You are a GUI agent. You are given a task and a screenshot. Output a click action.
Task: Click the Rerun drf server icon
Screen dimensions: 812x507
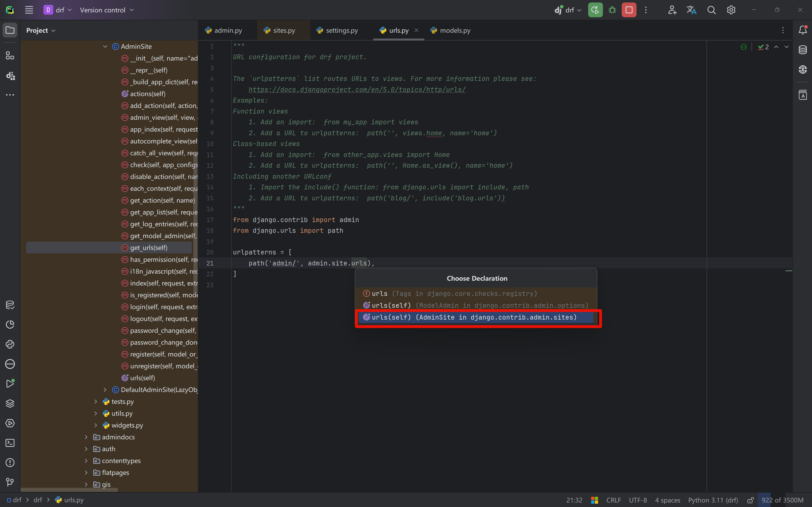point(595,10)
